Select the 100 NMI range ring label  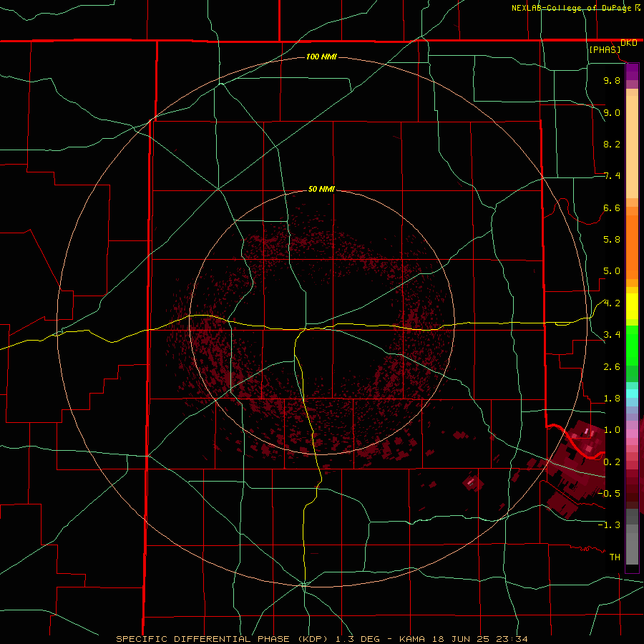pyautogui.click(x=321, y=57)
